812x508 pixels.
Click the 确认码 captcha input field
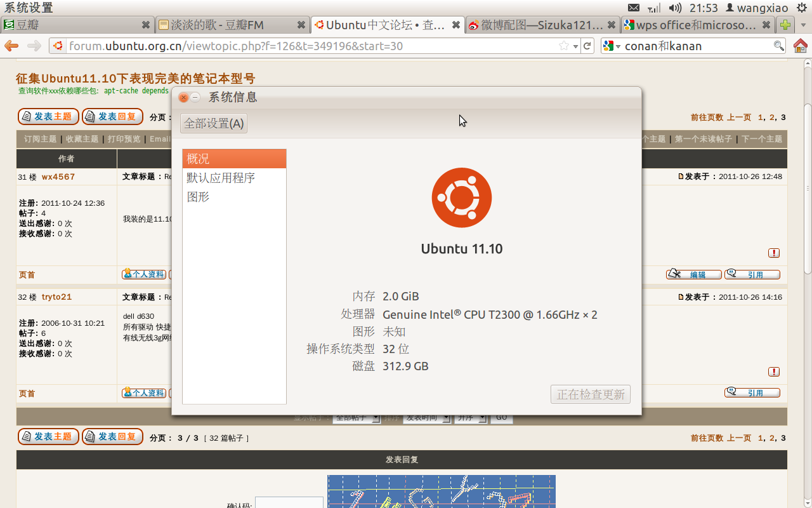tap(289, 502)
